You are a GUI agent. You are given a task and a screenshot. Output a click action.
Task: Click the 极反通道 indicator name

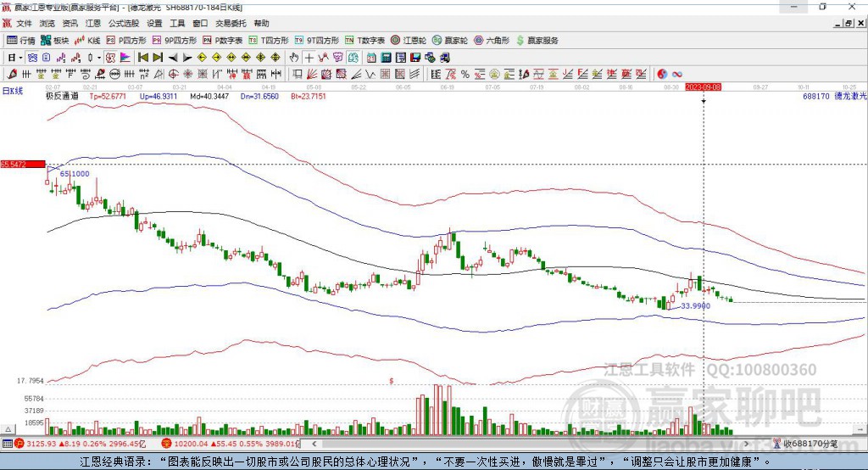coord(62,96)
